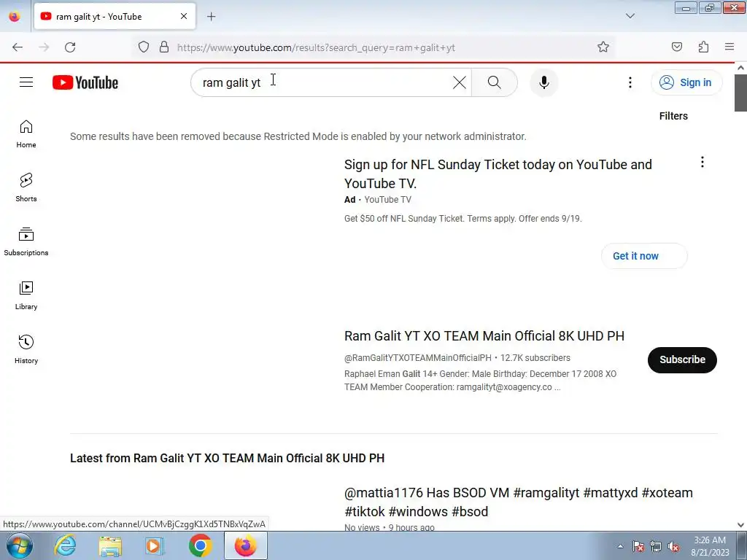This screenshot has height=560, width=747.
Task: Select the ram galit yt - YouTube tab
Action: pyautogui.click(x=115, y=17)
